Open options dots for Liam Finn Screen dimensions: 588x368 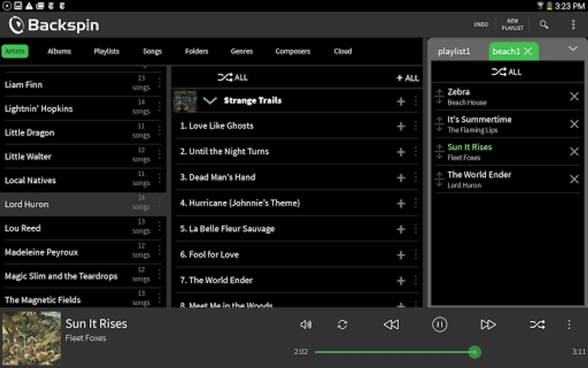click(159, 83)
